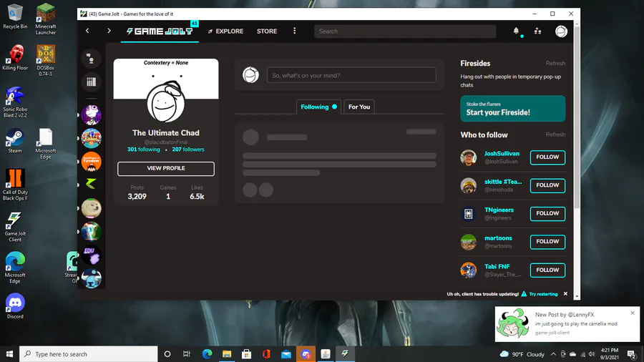
Task: Open the New Post by @LennyFX notification
Action: (567, 324)
